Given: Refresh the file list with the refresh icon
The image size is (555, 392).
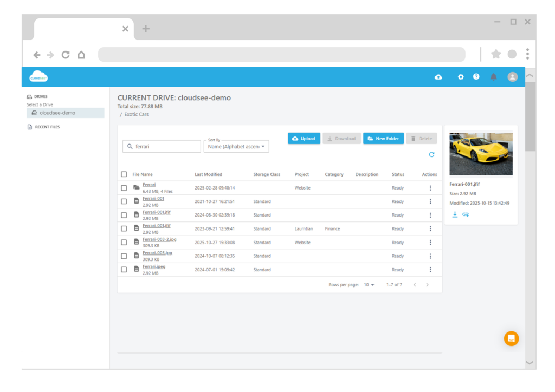Looking at the screenshot, I should pos(431,154).
